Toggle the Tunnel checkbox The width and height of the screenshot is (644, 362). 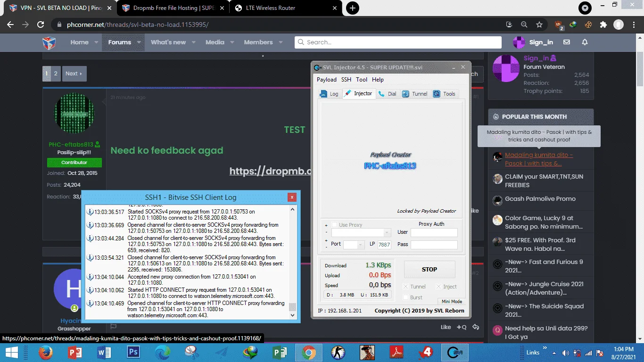point(406,287)
